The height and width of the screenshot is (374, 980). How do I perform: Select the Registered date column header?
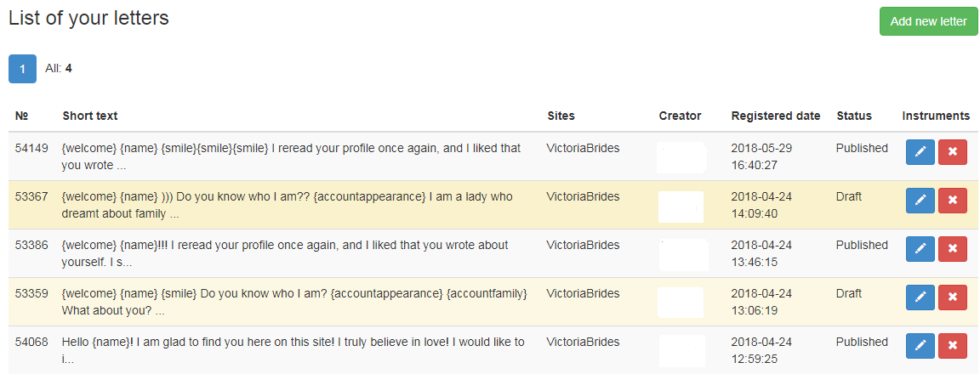[x=776, y=116]
